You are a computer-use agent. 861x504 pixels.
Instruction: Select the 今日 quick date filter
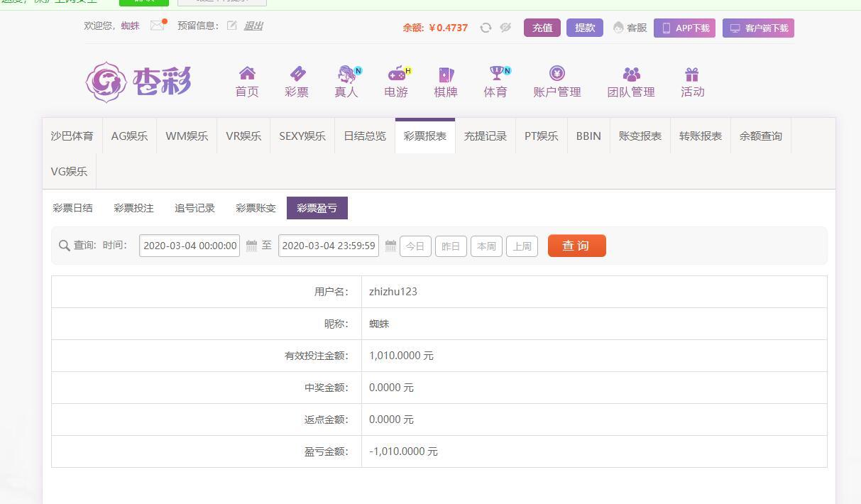tap(415, 246)
